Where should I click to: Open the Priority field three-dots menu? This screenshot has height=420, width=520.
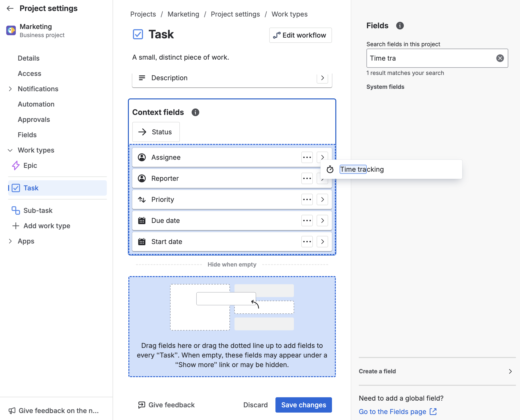click(307, 200)
